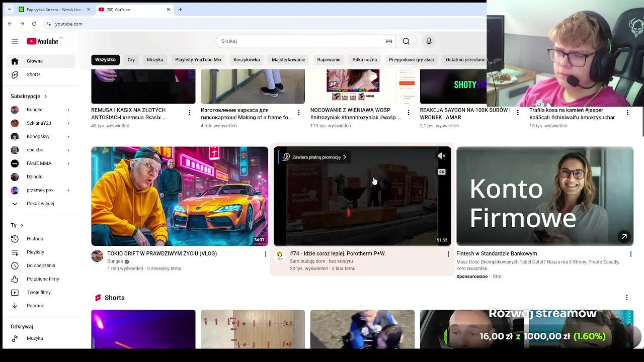Open options for REAKCJA SAYGON video
The width and height of the screenshot is (644, 362).
coord(518,113)
